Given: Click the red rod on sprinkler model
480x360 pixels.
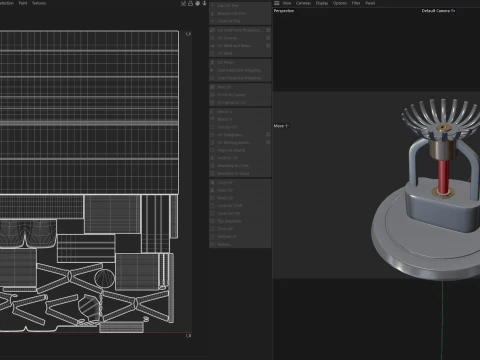Looking at the screenshot, I should pos(443,176).
